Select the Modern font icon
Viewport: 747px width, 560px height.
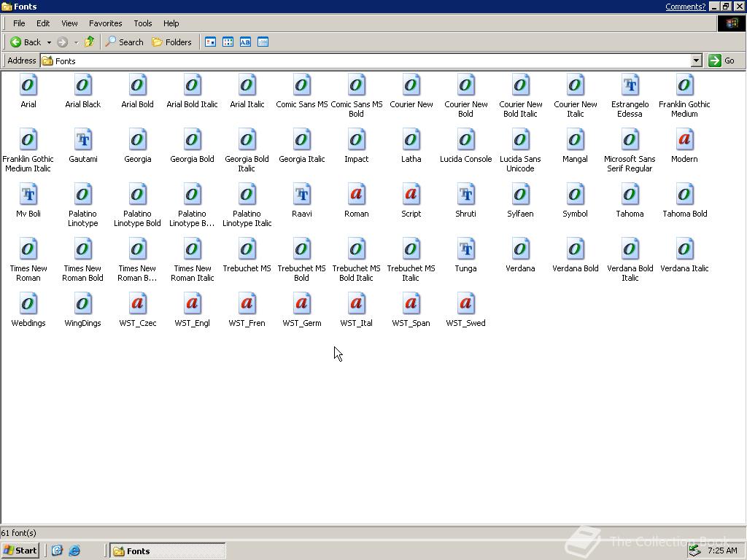[x=684, y=141]
